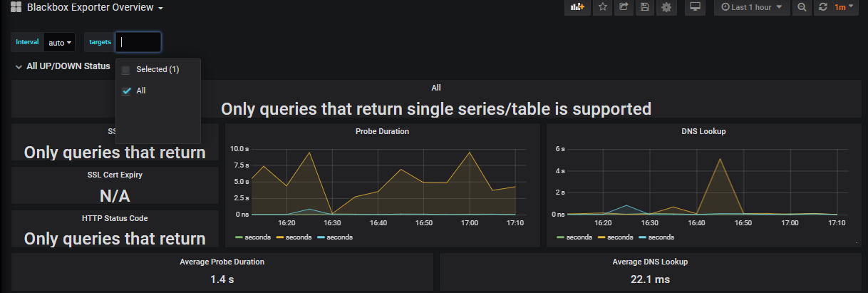Cycle view mode with monitor icon

tap(695, 7)
